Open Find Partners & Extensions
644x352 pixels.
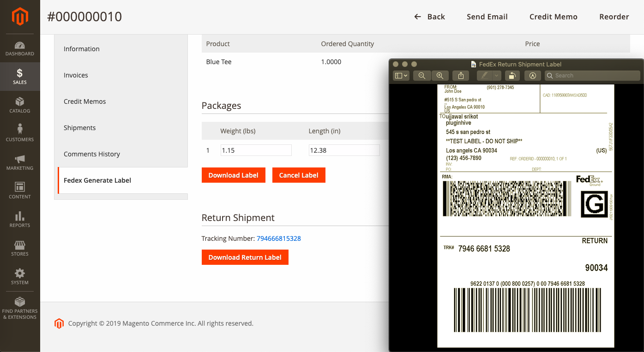pyautogui.click(x=20, y=308)
